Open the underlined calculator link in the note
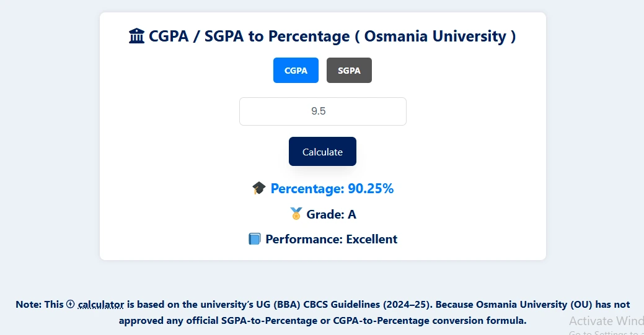The image size is (644, 335). 101,305
